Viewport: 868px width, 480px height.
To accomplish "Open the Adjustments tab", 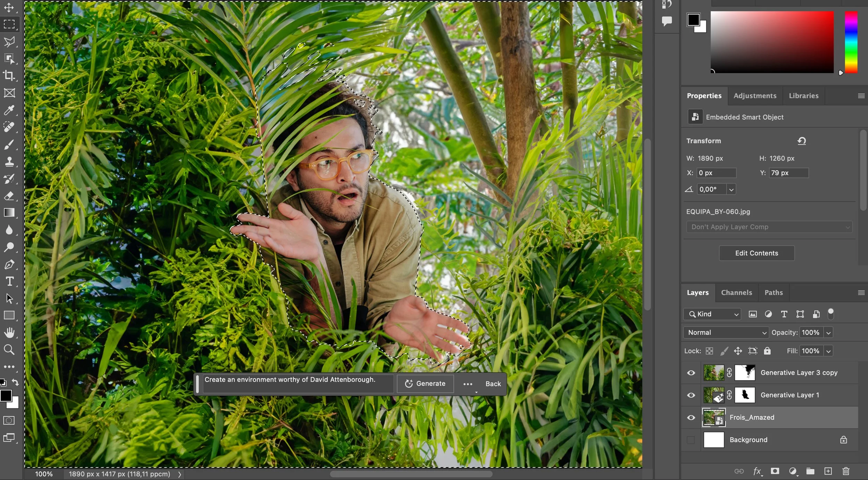I will (754, 96).
